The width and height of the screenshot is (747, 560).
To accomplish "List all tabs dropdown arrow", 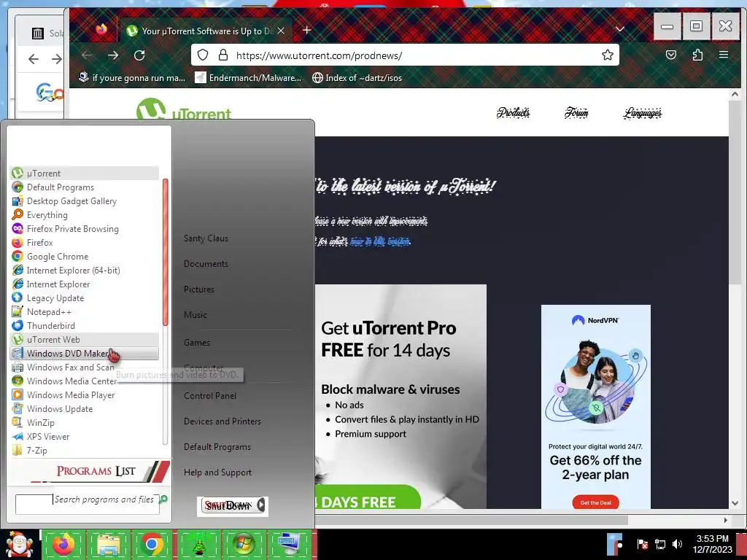I will click(620, 29).
